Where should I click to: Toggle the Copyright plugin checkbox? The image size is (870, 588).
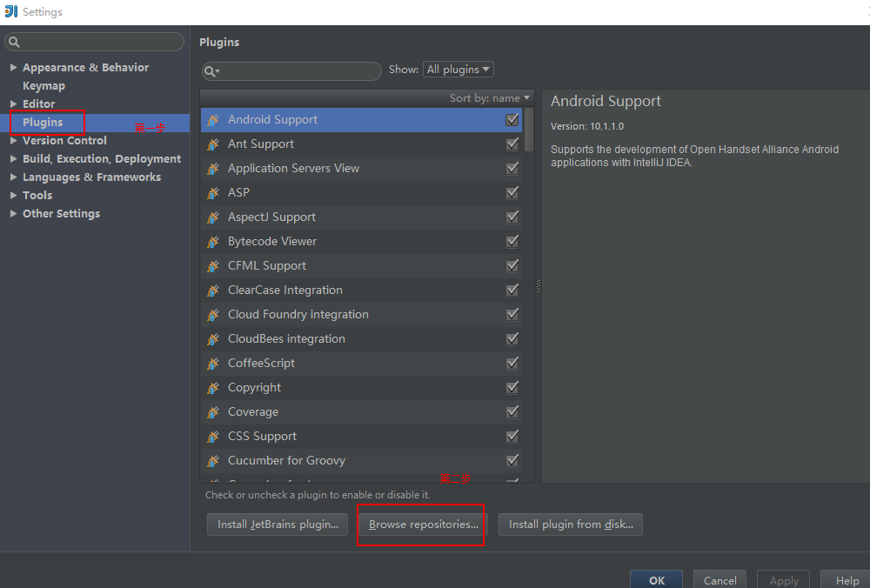pos(512,387)
